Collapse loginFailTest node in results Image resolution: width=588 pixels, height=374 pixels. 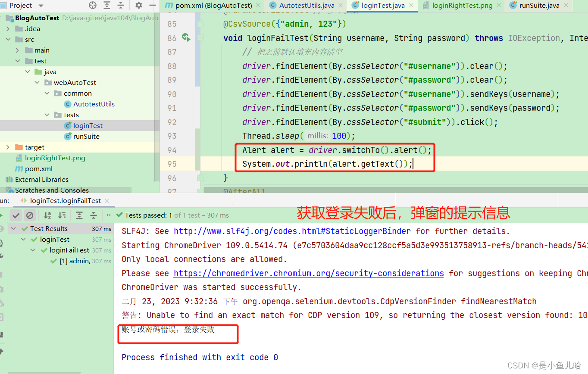point(34,250)
